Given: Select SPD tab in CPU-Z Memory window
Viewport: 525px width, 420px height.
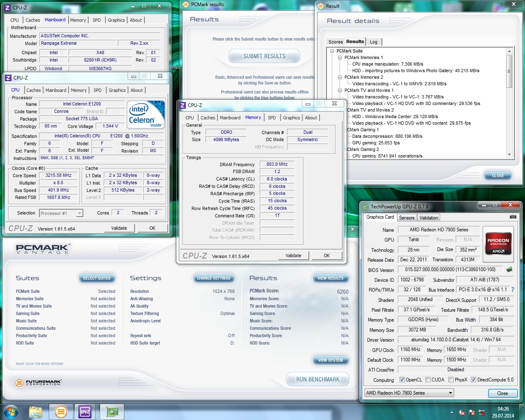Looking at the screenshot, I should click(x=272, y=118).
